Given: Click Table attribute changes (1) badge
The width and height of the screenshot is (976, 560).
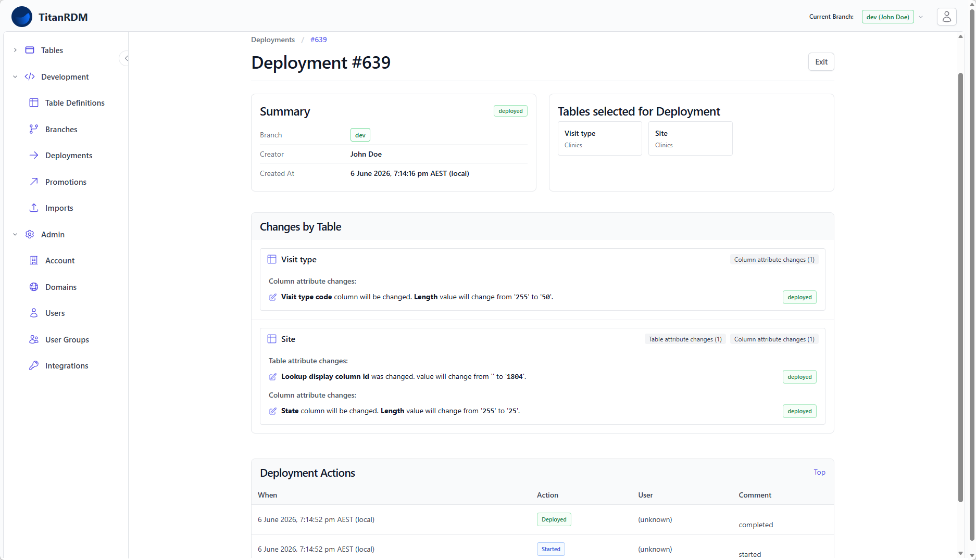Looking at the screenshot, I should [x=685, y=339].
